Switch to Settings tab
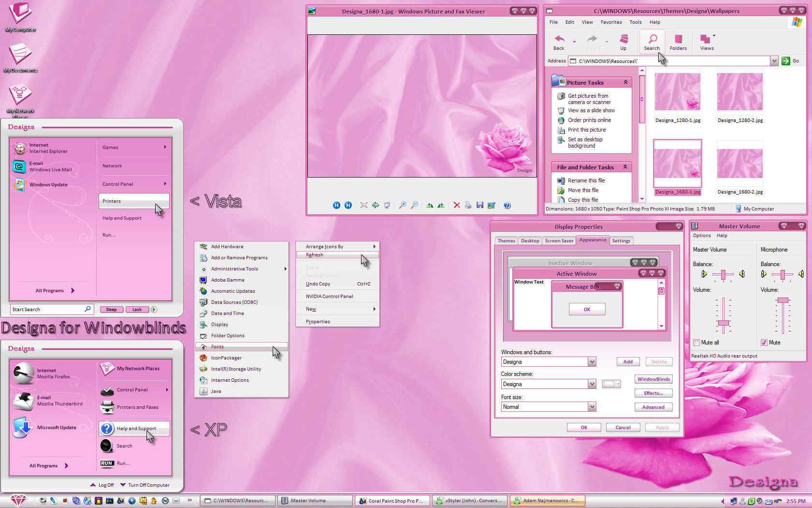Screen dimensions: 812x508 (621, 240)
